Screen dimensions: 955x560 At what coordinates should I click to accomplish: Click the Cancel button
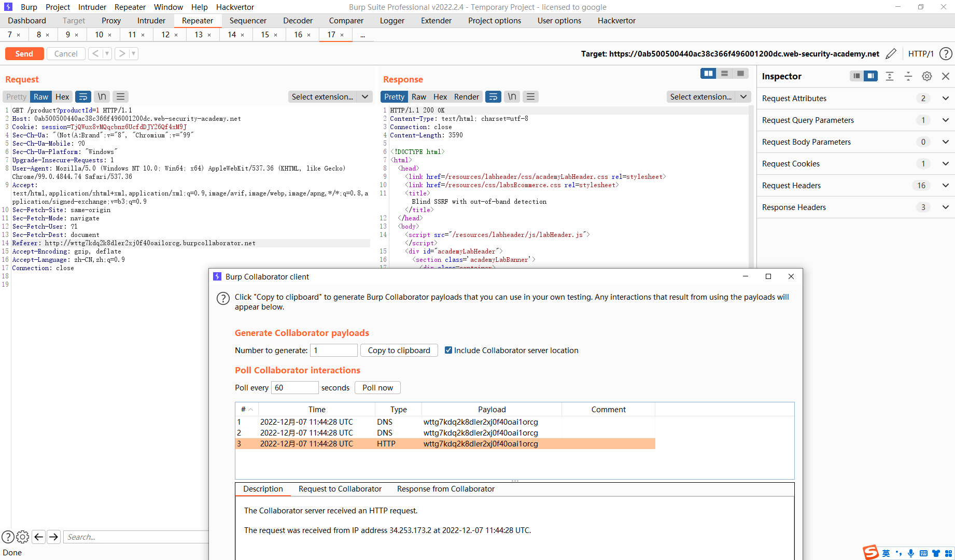(x=66, y=54)
